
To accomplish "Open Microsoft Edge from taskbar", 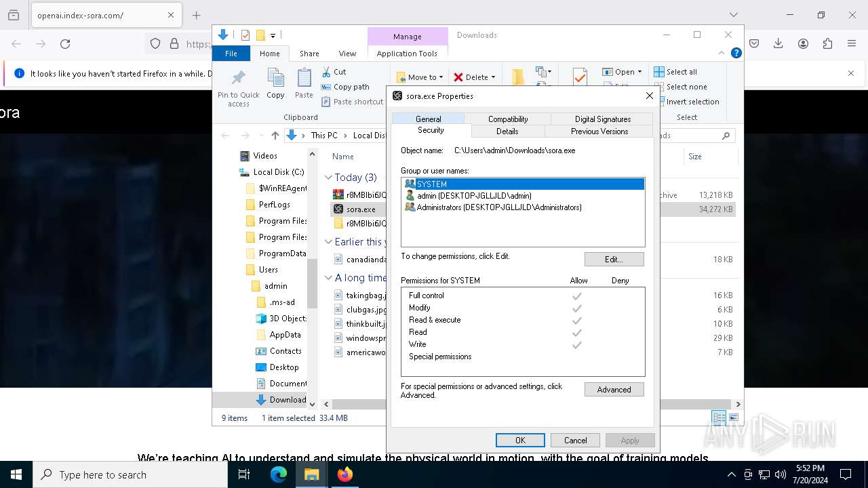I will tap(279, 474).
